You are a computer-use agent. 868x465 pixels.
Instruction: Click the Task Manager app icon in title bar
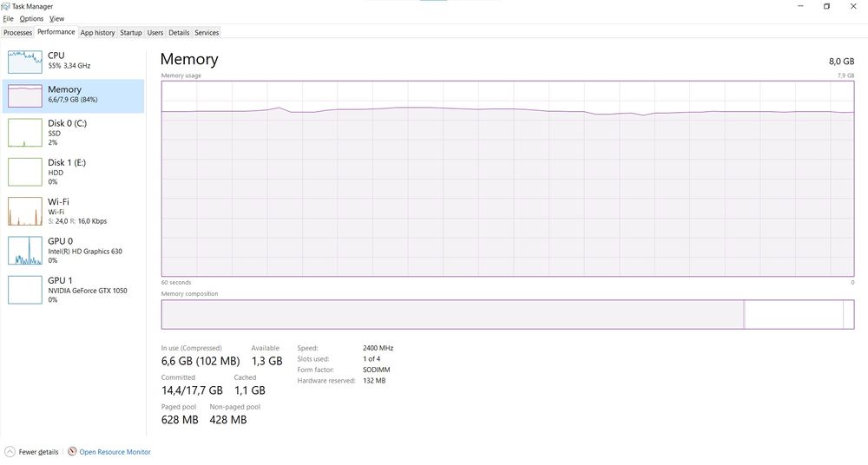point(6,6)
